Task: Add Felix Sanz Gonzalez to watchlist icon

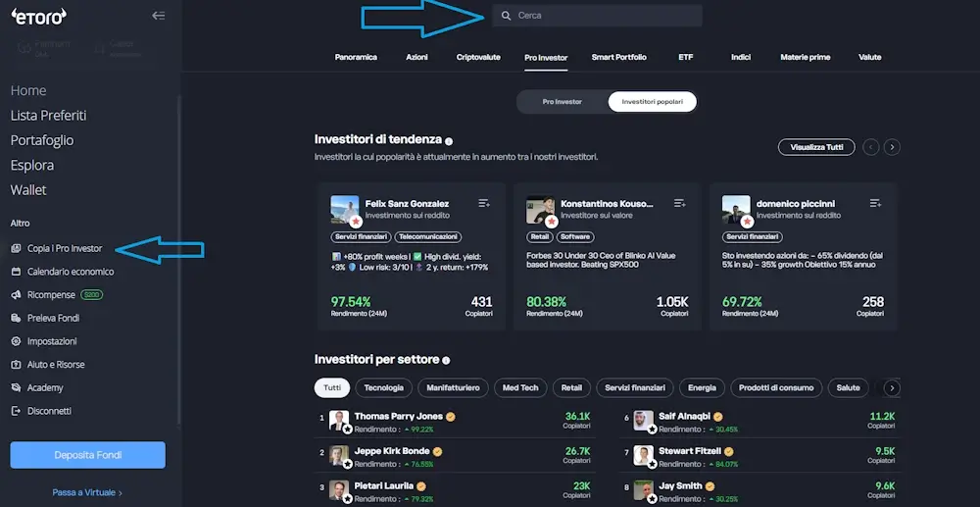Action: point(484,203)
